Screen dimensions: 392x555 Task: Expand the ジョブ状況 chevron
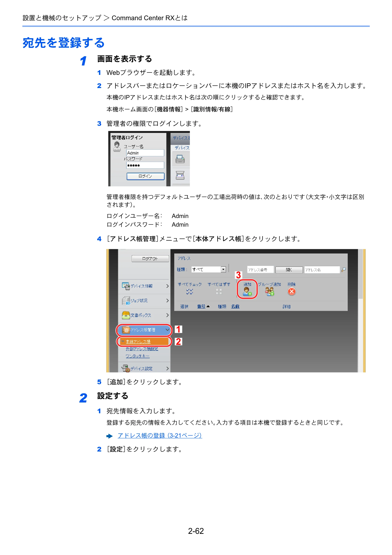167,301
